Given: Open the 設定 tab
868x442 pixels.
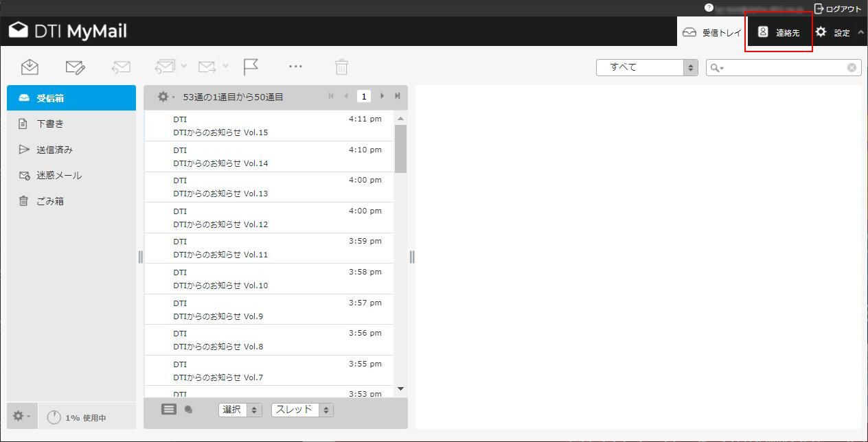Looking at the screenshot, I should tap(839, 32).
